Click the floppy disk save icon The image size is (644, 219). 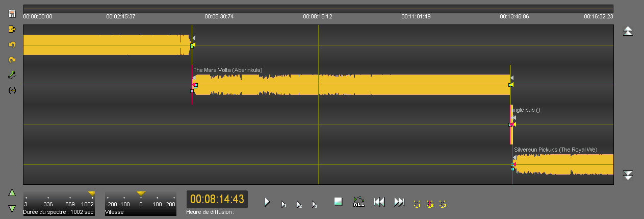click(x=12, y=14)
